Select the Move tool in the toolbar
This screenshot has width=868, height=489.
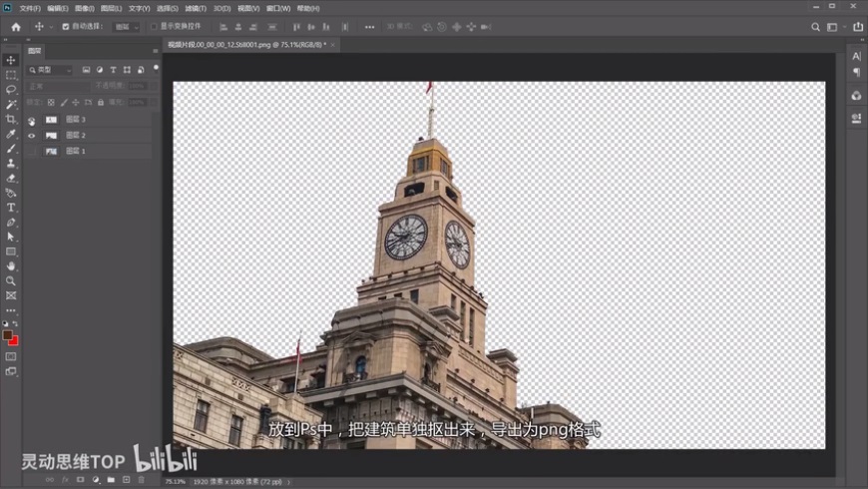tap(11, 60)
